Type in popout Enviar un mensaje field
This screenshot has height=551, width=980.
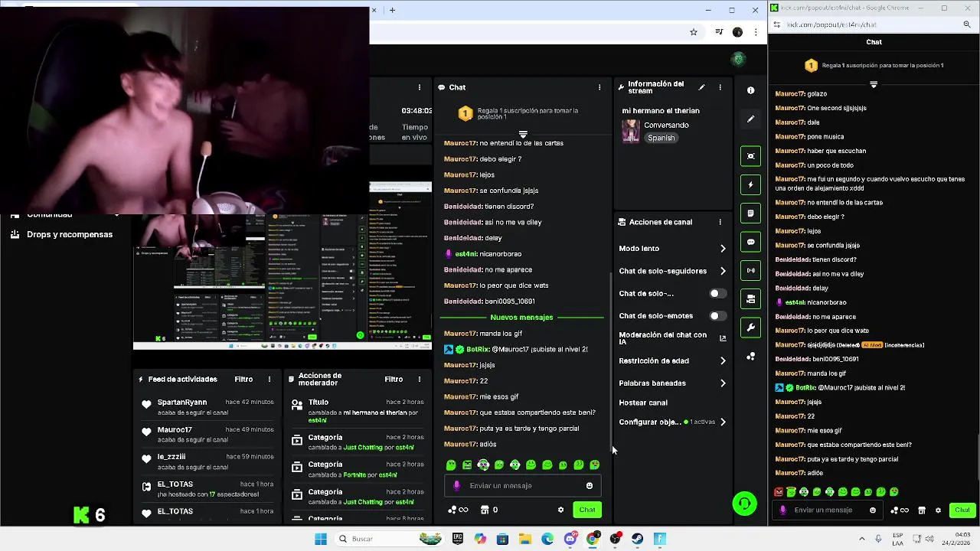coord(827,510)
